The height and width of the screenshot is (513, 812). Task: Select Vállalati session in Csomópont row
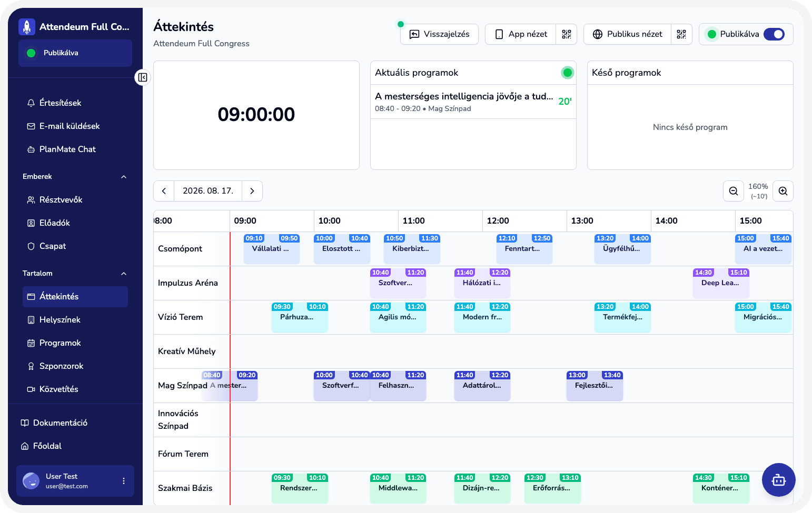272,249
